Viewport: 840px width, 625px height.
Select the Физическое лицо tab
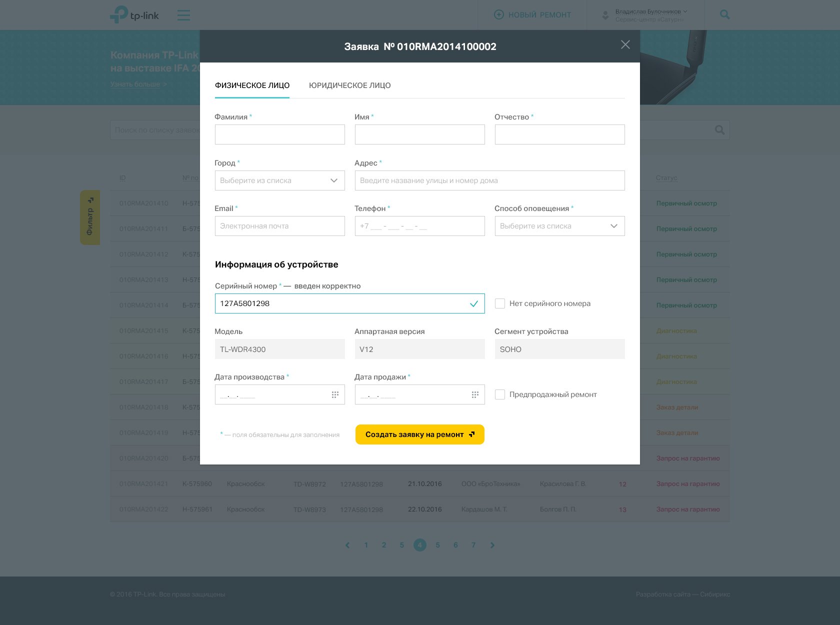pyautogui.click(x=252, y=85)
